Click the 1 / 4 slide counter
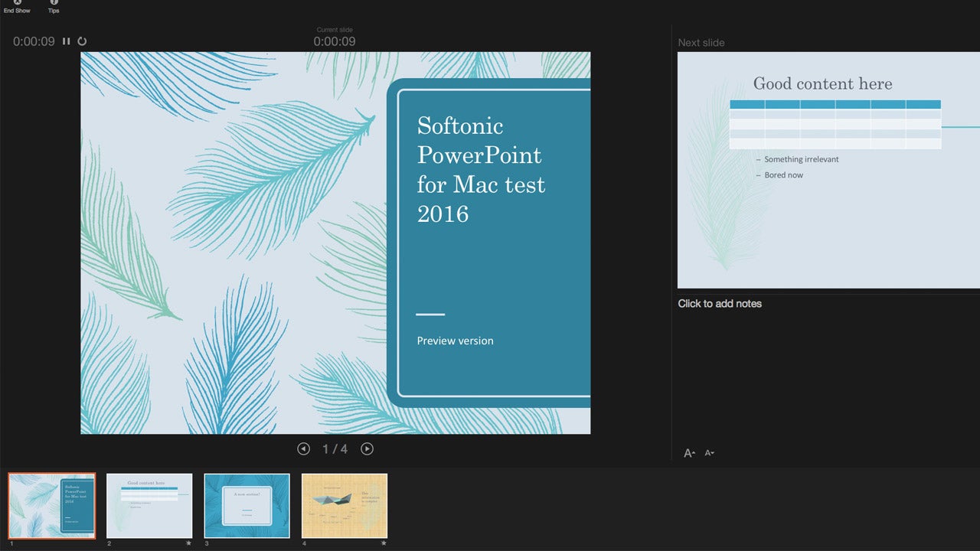The height and width of the screenshot is (551, 980). 335,449
